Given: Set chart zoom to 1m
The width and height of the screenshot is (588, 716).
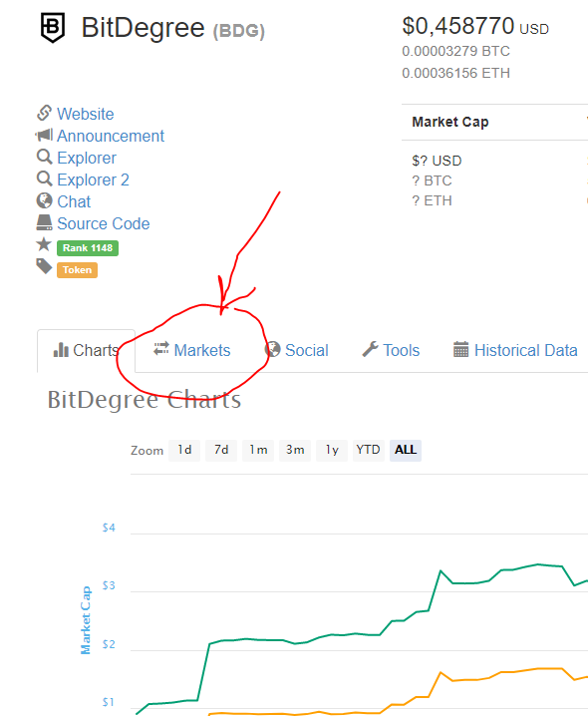Looking at the screenshot, I should click(258, 450).
